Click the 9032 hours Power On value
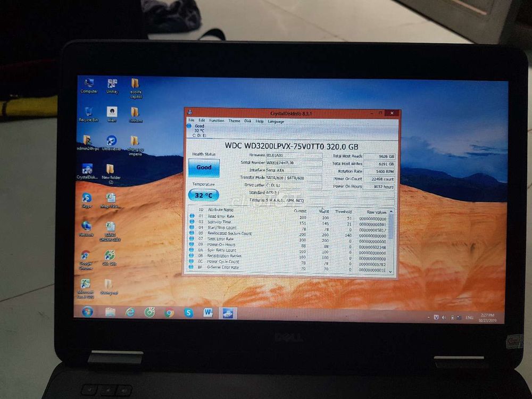This screenshot has height=399, width=532. 379,187
